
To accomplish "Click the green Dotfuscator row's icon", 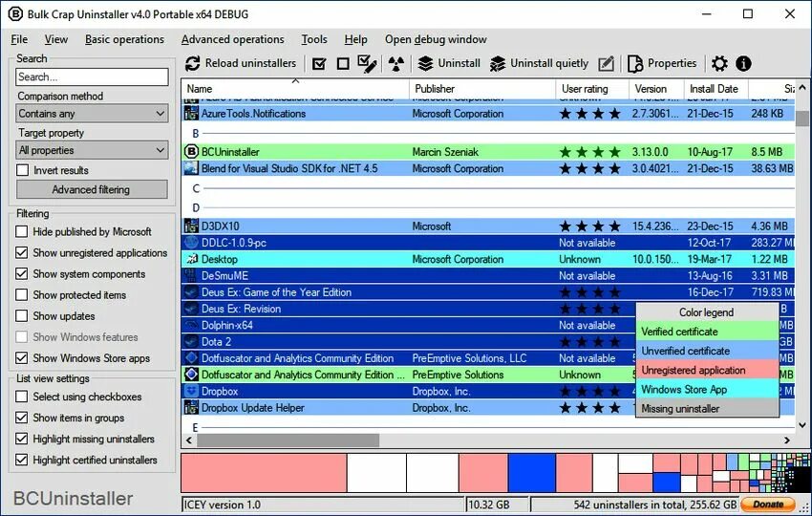I will (192, 375).
